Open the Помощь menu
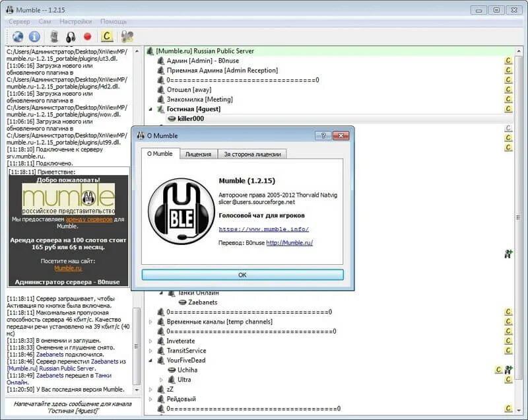Image resolution: width=528 pixels, height=420 pixels. tap(113, 22)
